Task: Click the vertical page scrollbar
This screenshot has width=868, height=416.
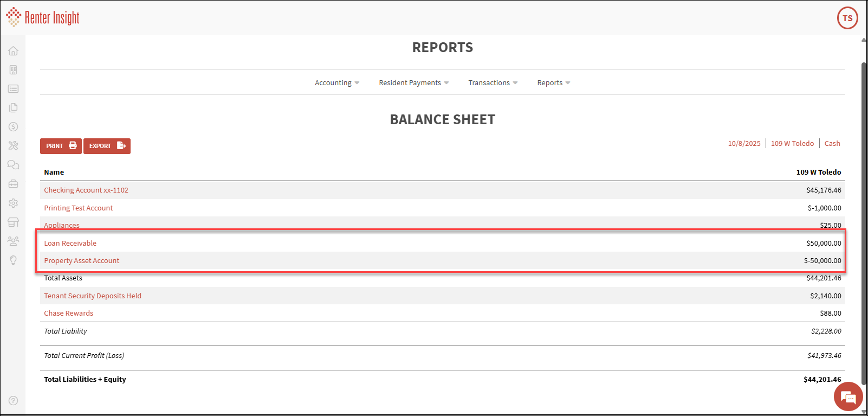Action: [864, 217]
